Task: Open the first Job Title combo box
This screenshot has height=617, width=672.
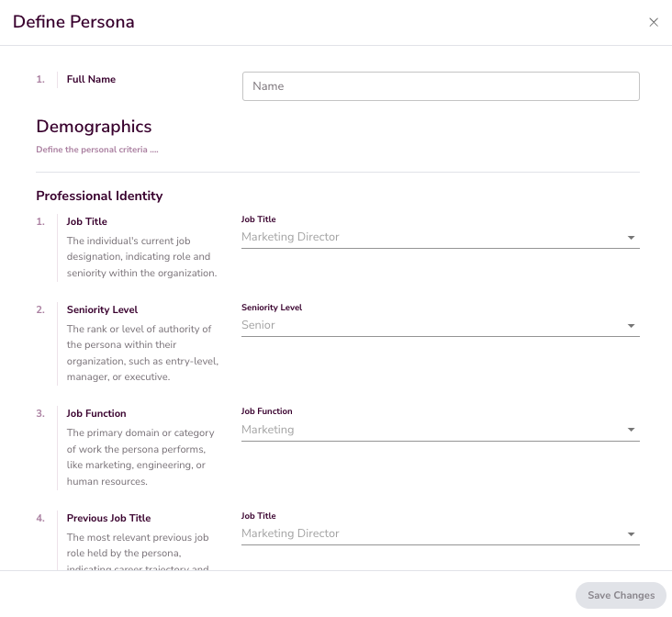Action: tap(431, 237)
